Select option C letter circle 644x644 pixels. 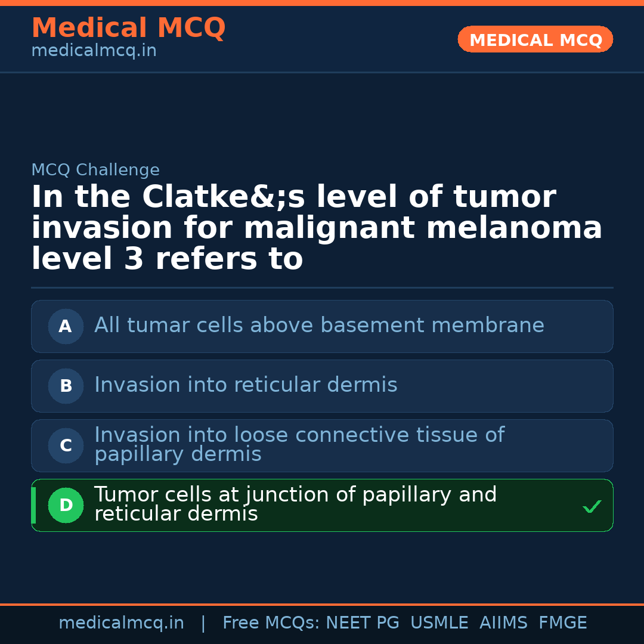(66, 445)
